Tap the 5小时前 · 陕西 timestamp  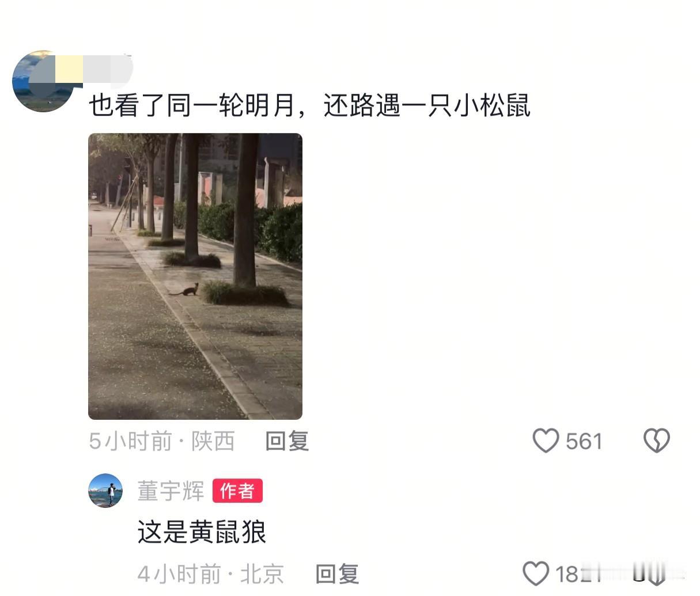click(x=162, y=442)
